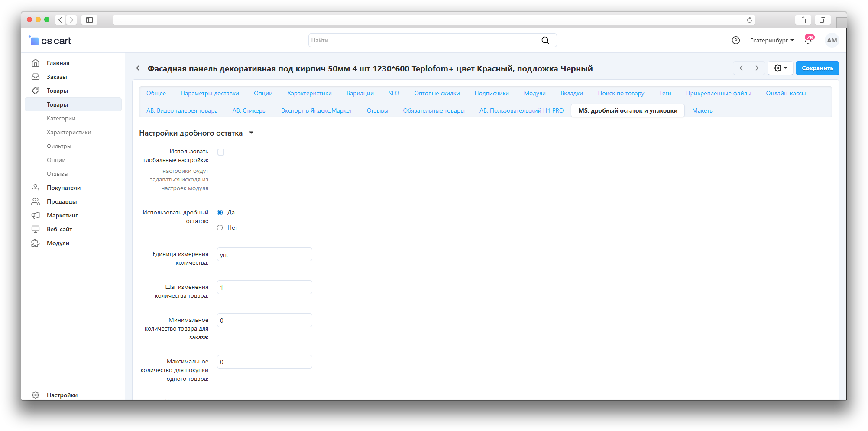Open the gear actions dropdown menu

point(781,68)
